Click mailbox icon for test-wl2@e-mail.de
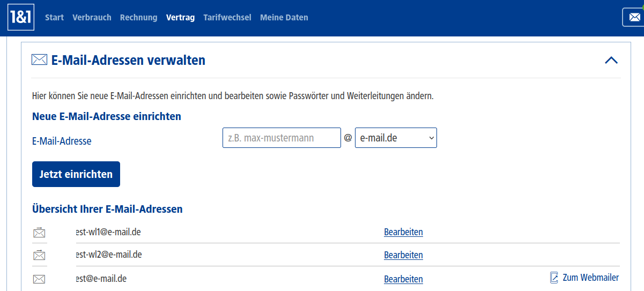Viewport: 644px width, 291px height. [39, 255]
